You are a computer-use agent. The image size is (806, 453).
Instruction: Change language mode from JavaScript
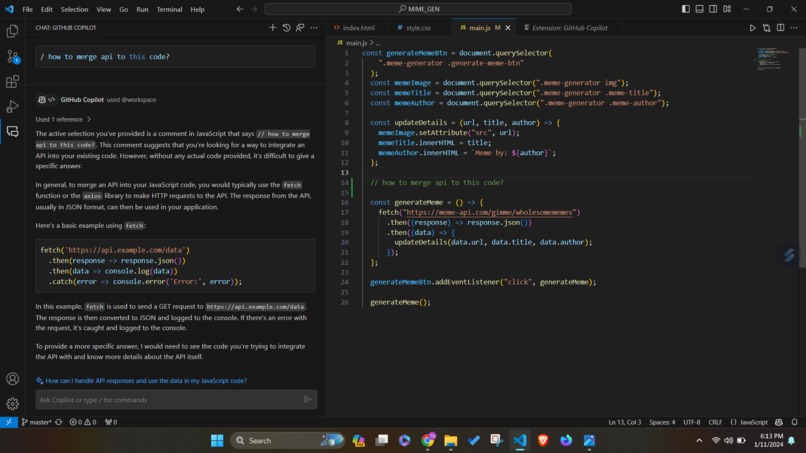(754, 422)
